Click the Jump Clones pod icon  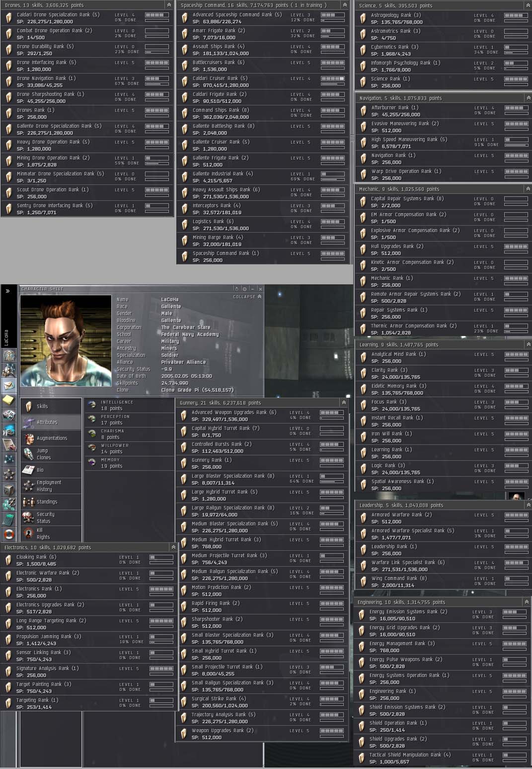[x=29, y=454]
